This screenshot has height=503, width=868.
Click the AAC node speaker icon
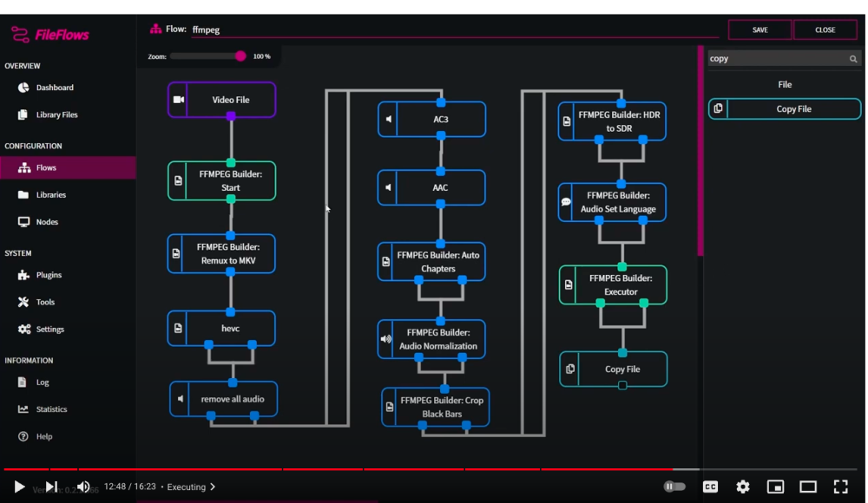388,187
